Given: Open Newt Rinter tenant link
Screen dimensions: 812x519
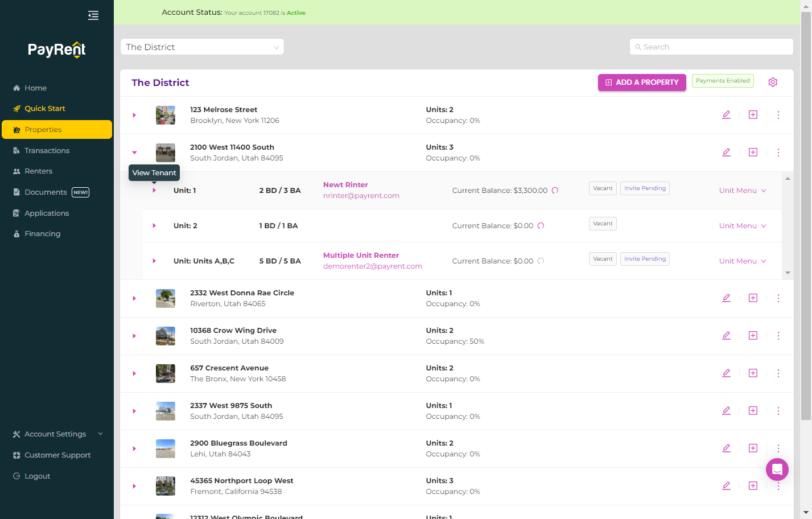Looking at the screenshot, I should tap(345, 185).
